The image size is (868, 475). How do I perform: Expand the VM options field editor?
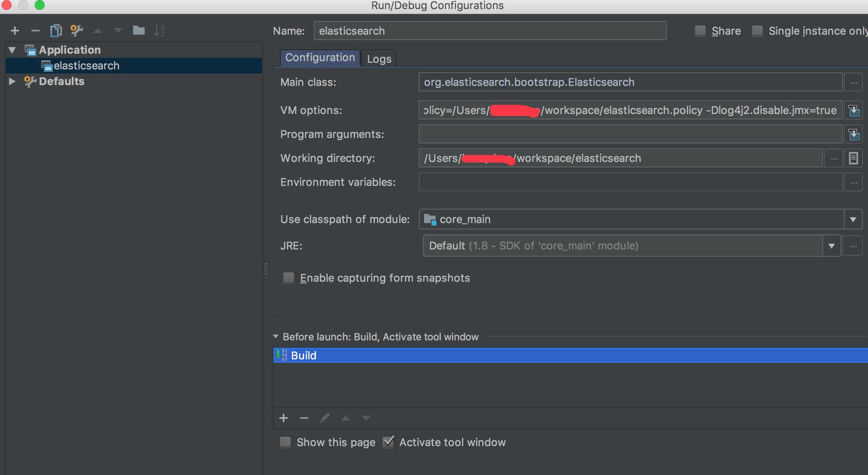[x=854, y=110]
